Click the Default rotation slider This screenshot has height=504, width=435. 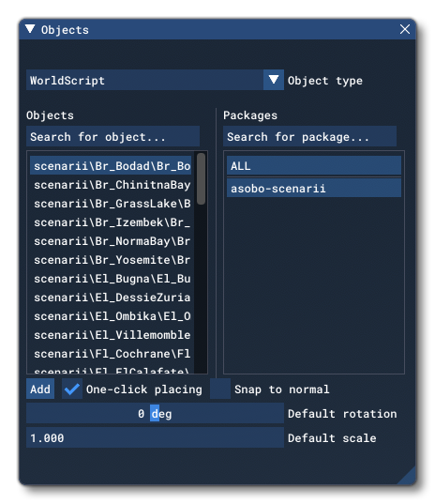pos(155,414)
